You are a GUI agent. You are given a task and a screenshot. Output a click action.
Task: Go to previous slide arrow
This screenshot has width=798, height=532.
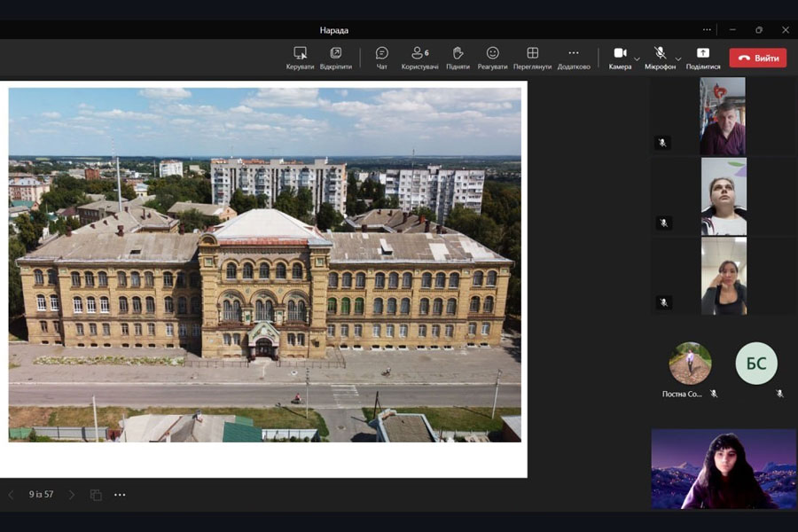[x=11, y=495]
